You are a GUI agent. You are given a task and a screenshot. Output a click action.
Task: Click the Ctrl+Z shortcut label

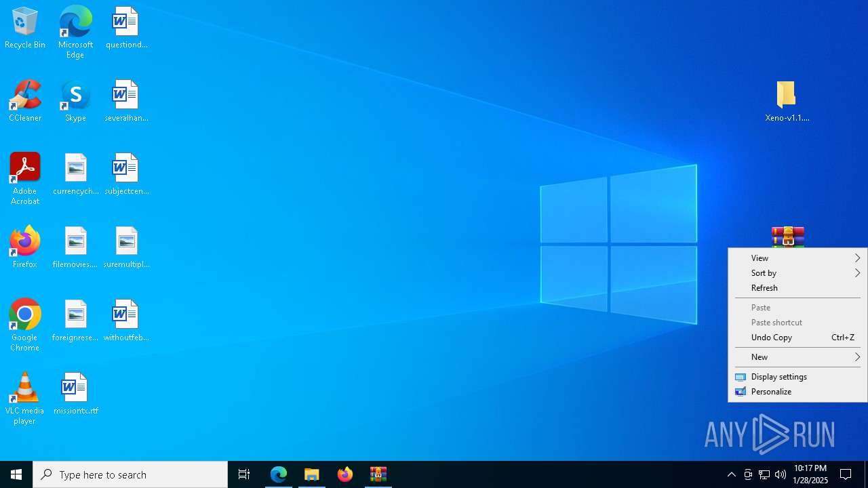(x=843, y=338)
